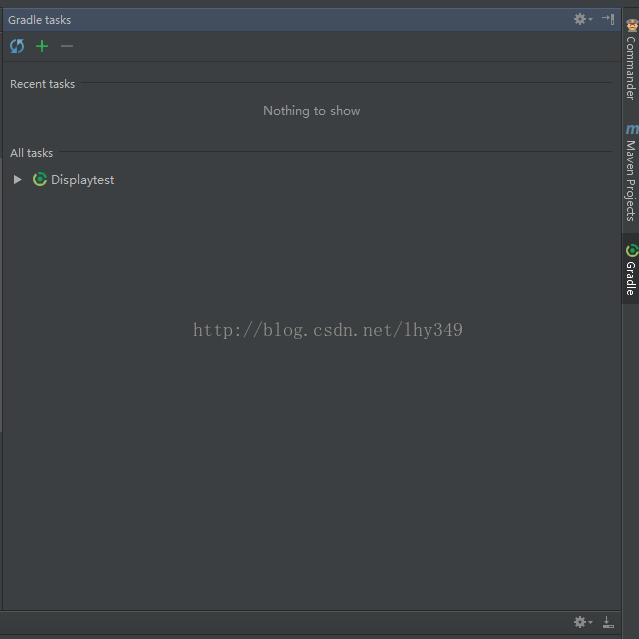Click the Recent tasks heading
Viewport: 639px width, 639px height.
click(42, 84)
